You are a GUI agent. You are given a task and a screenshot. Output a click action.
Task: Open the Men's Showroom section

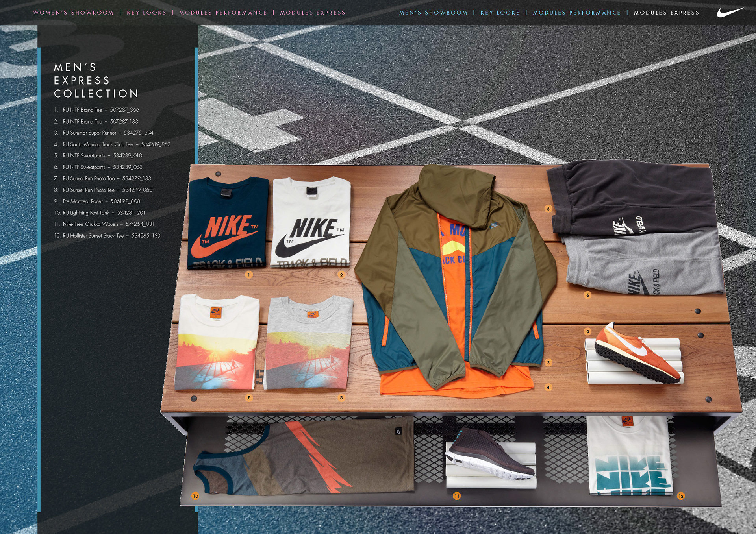click(x=433, y=13)
